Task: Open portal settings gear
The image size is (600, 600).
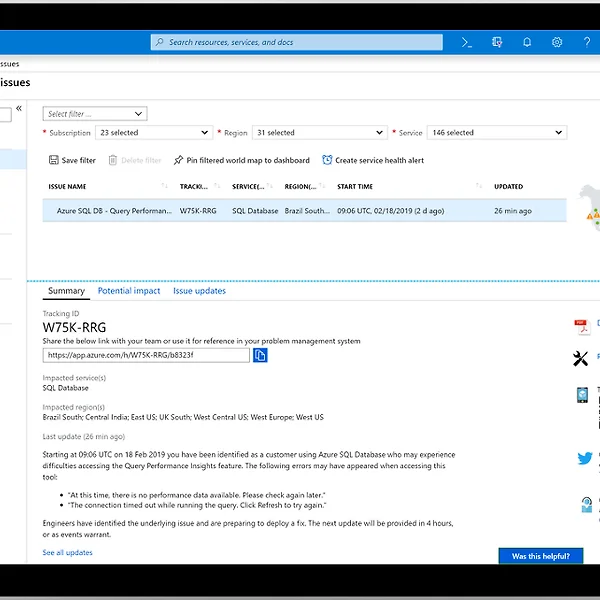Action: click(x=557, y=42)
